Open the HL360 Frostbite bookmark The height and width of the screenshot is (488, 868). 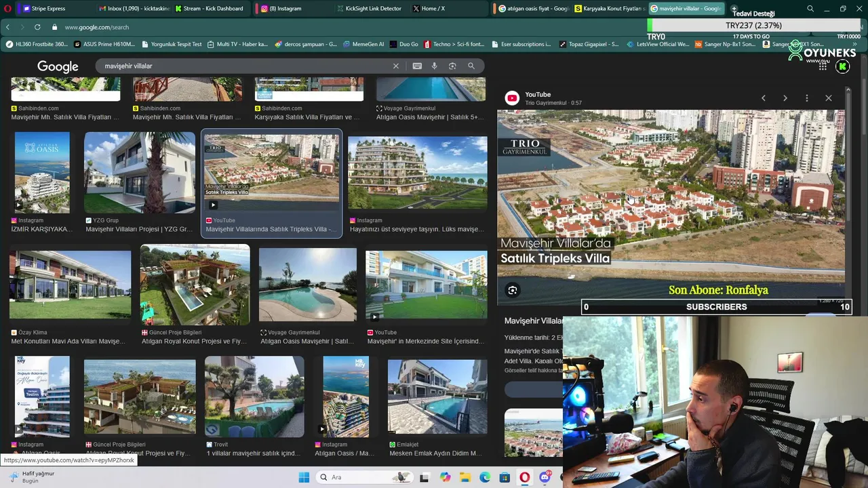click(x=37, y=44)
